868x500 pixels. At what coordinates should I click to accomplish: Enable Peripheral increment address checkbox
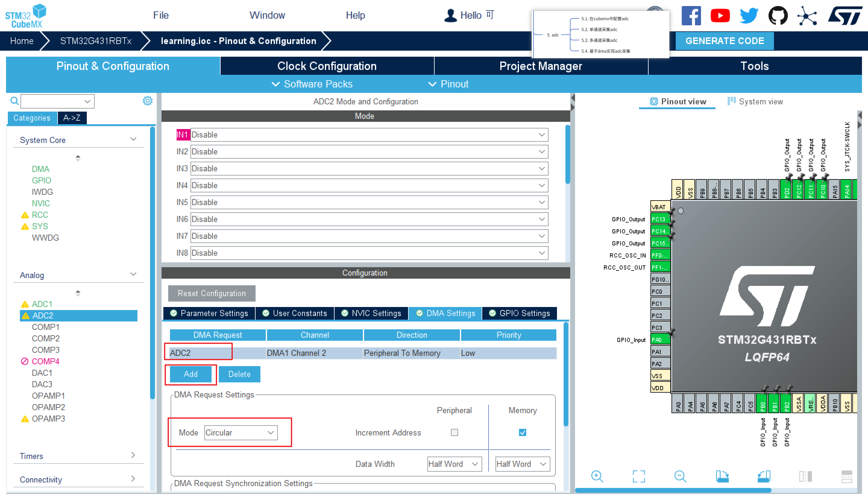click(x=454, y=432)
